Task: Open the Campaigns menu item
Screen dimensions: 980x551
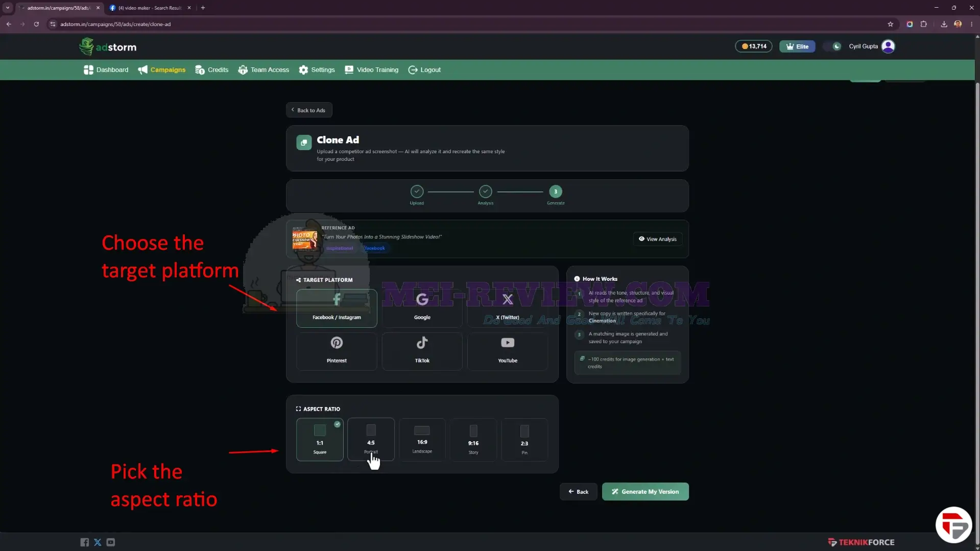Action: click(162, 69)
